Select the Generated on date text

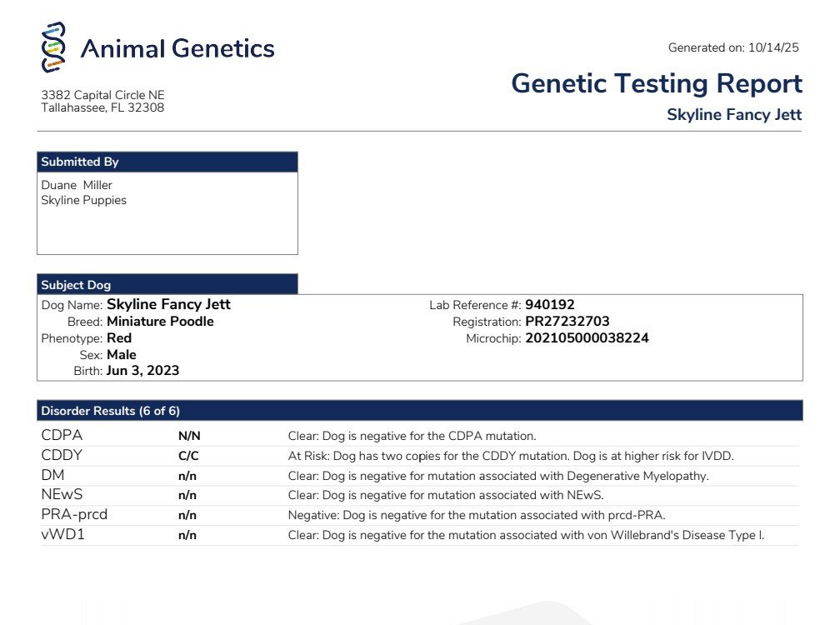pos(733,47)
